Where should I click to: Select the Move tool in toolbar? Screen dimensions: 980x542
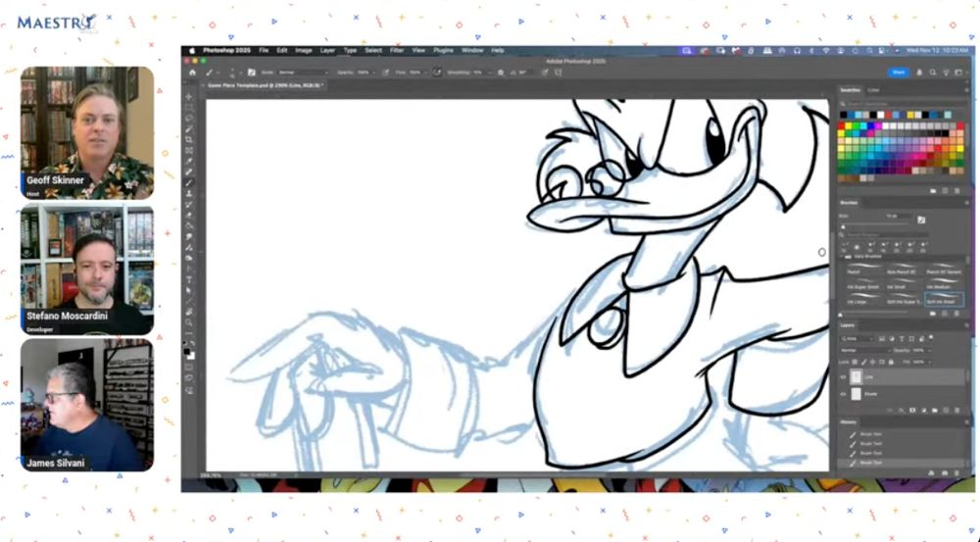[189, 97]
